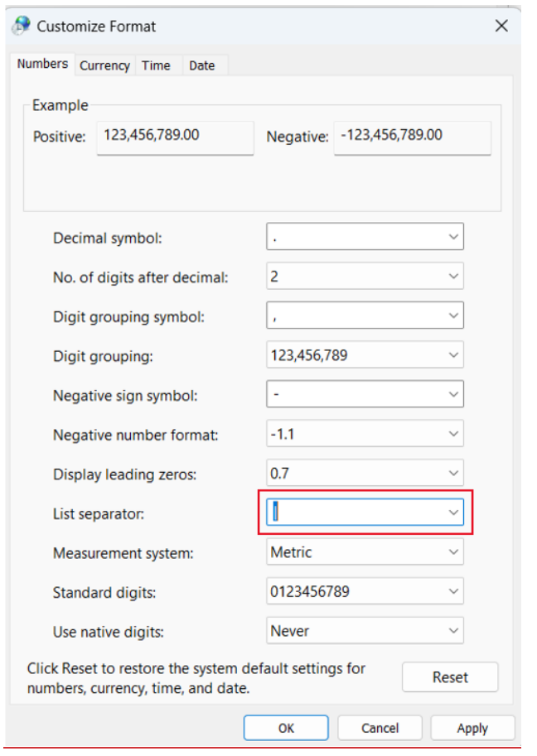Select the Numbers tab

(42, 65)
